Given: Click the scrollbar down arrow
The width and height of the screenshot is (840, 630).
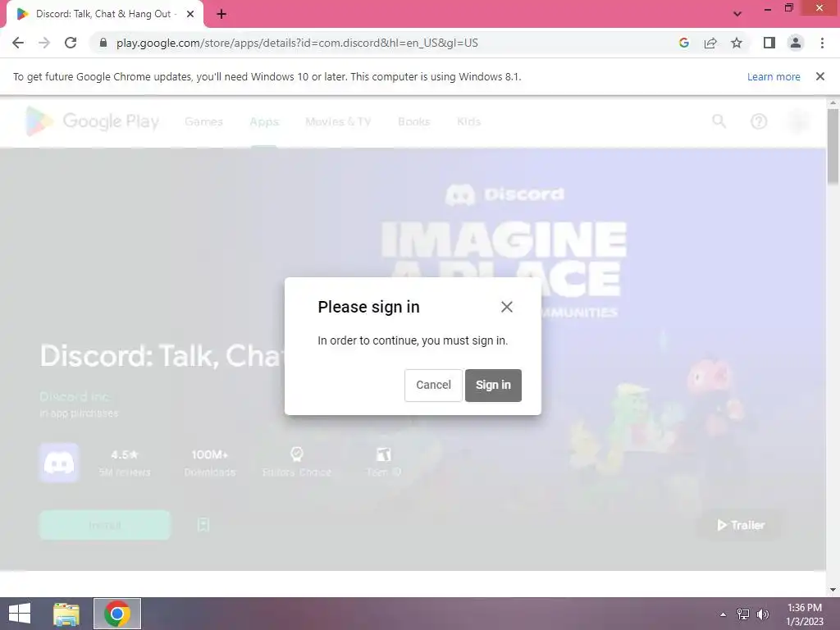Looking at the screenshot, I should tap(833, 590).
